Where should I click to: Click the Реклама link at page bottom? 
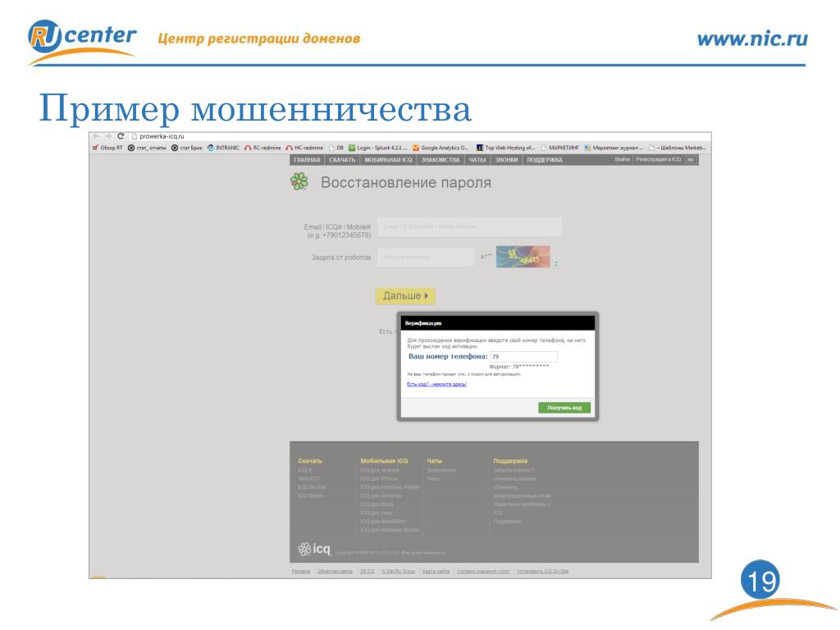point(301,571)
